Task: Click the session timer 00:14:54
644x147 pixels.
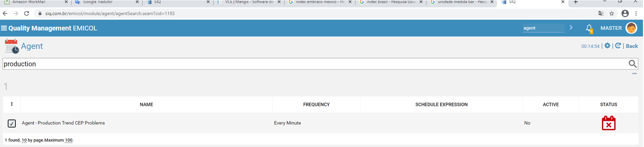Action: tap(590, 46)
